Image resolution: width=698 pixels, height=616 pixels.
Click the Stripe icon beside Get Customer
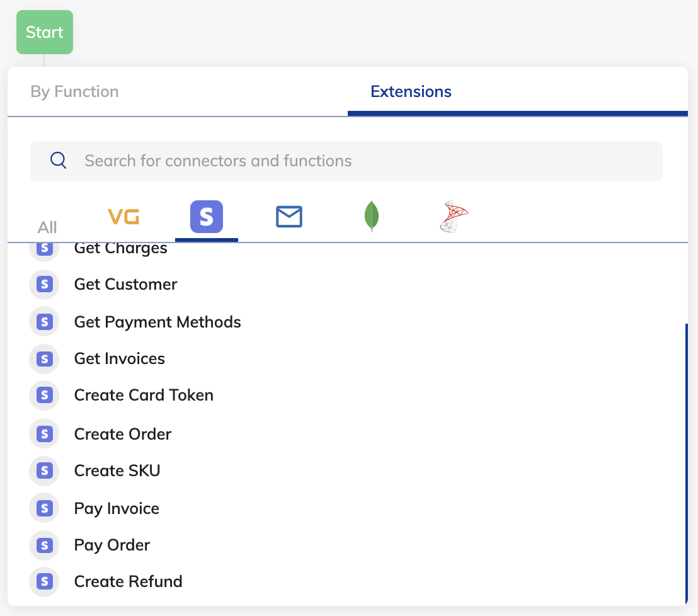[x=44, y=285]
